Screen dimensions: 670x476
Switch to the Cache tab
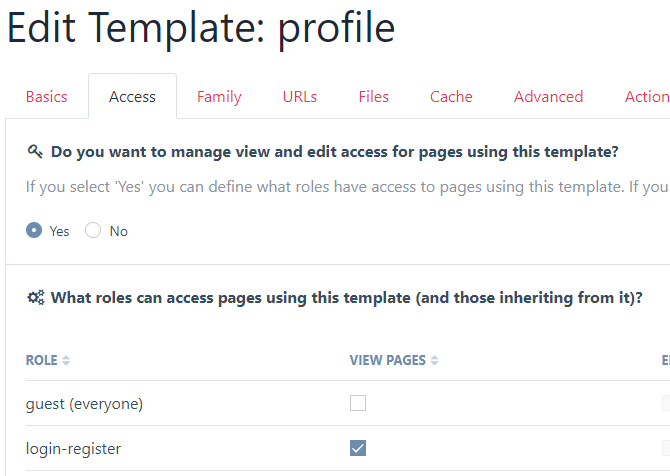coord(451,97)
